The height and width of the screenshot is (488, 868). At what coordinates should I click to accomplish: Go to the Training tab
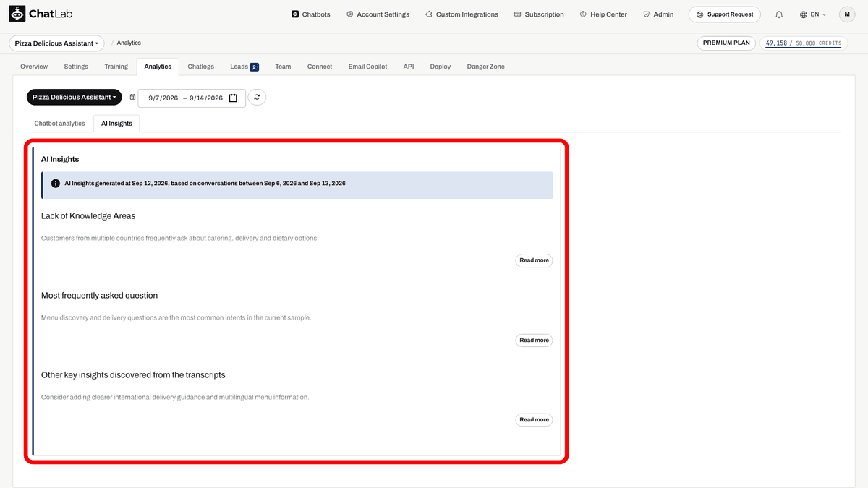(x=116, y=67)
